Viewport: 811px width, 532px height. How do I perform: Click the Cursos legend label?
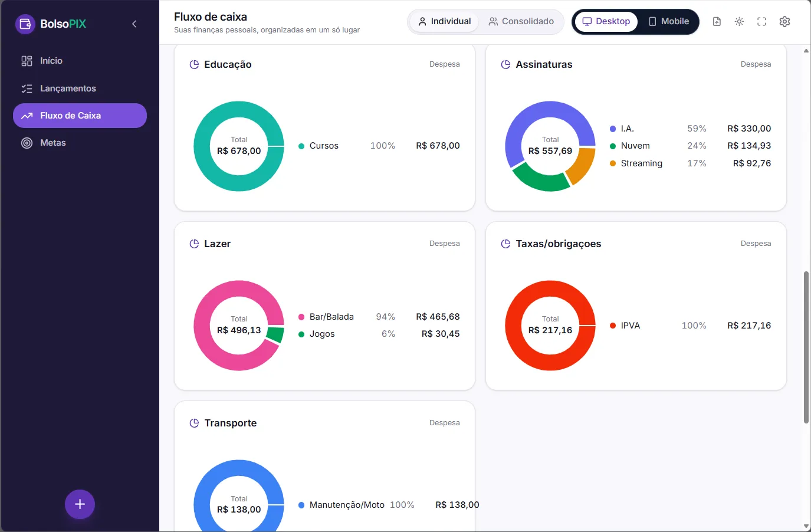point(324,146)
